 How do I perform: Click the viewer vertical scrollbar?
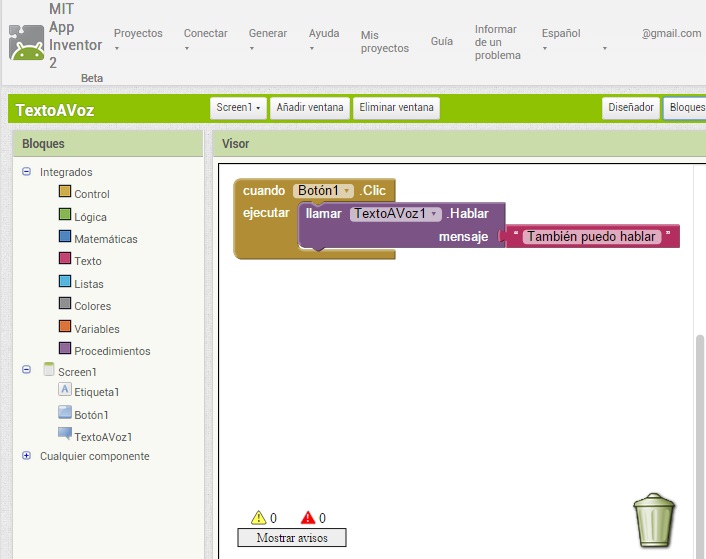699,446
